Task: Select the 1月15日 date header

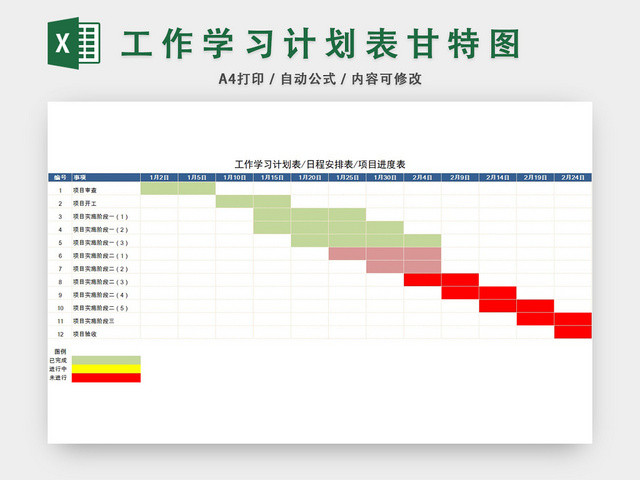Action: [272, 178]
